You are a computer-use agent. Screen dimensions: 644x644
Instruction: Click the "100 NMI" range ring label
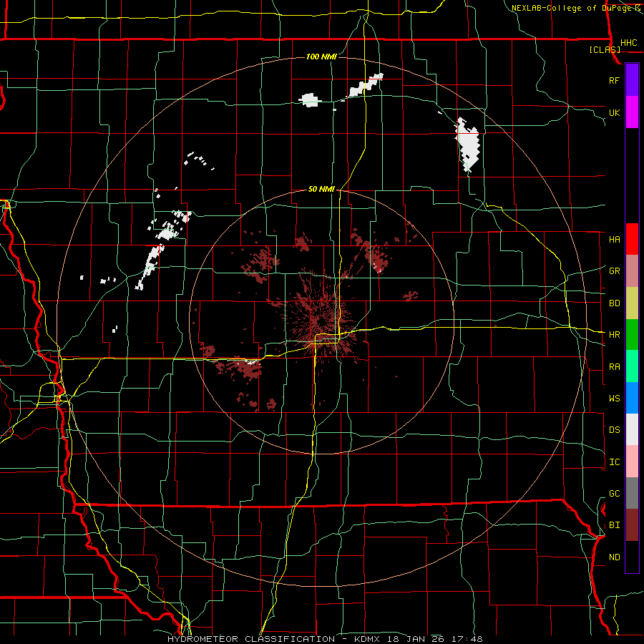point(321,57)
